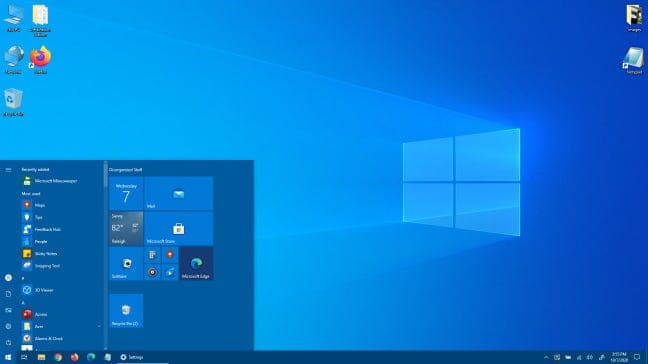Open the Action Center notifications icon
Image resolution: width=648 pixels, height=364 pixels.
[637, 357]
